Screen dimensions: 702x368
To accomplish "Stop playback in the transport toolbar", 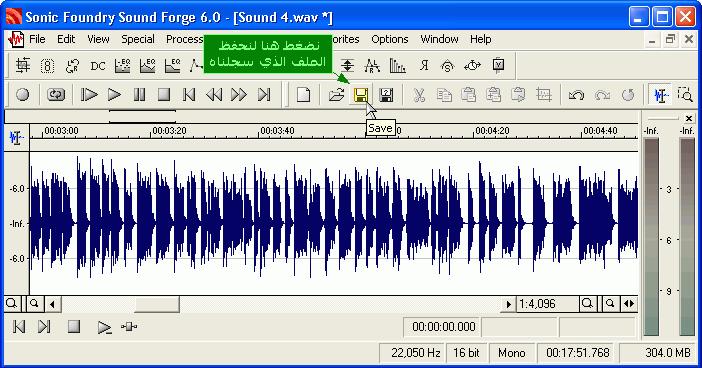I will (x=164, y=94).
